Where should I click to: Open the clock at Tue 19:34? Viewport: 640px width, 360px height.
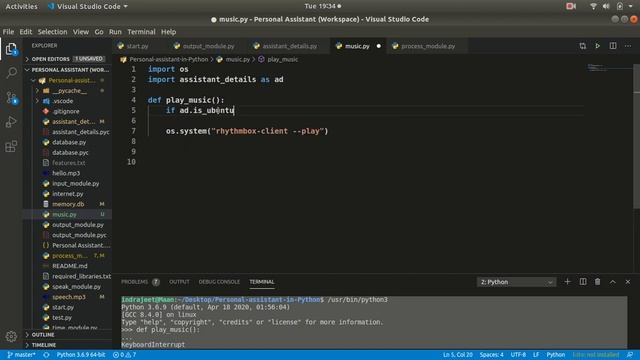[322, 6]
